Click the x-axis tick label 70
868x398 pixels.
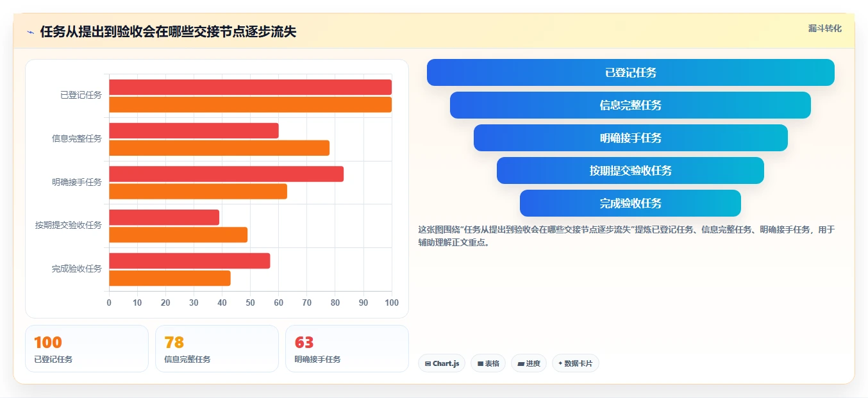coord(306,303)
